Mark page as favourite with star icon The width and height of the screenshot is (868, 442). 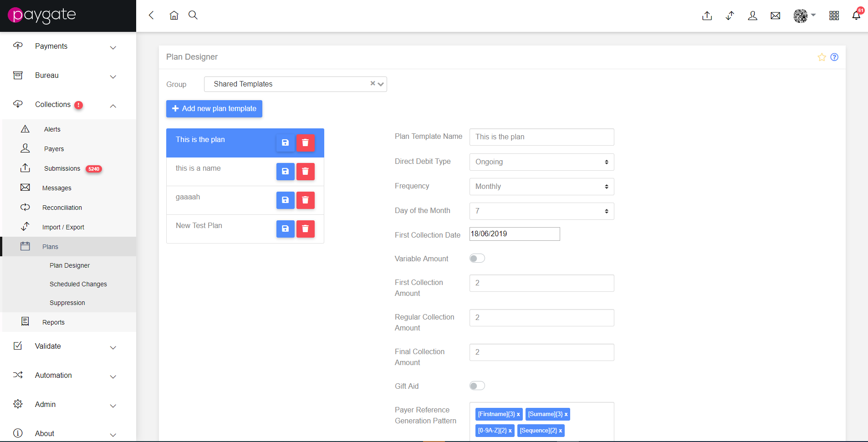822,57
